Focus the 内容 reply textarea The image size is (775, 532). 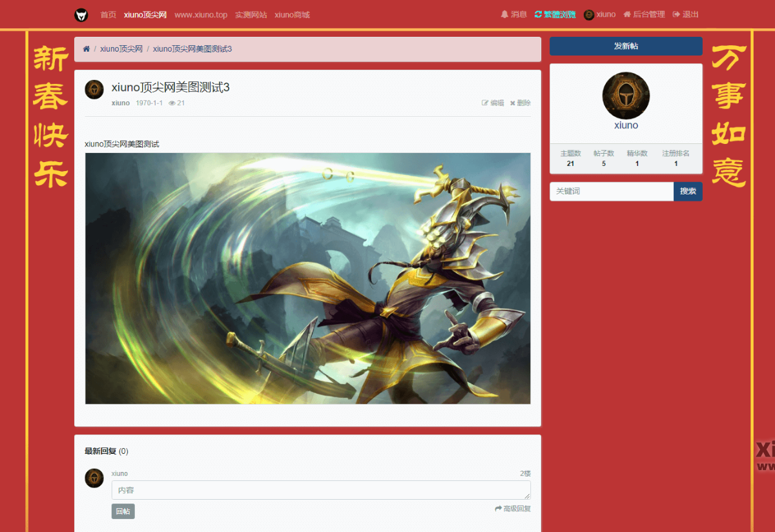pos(321,490)
